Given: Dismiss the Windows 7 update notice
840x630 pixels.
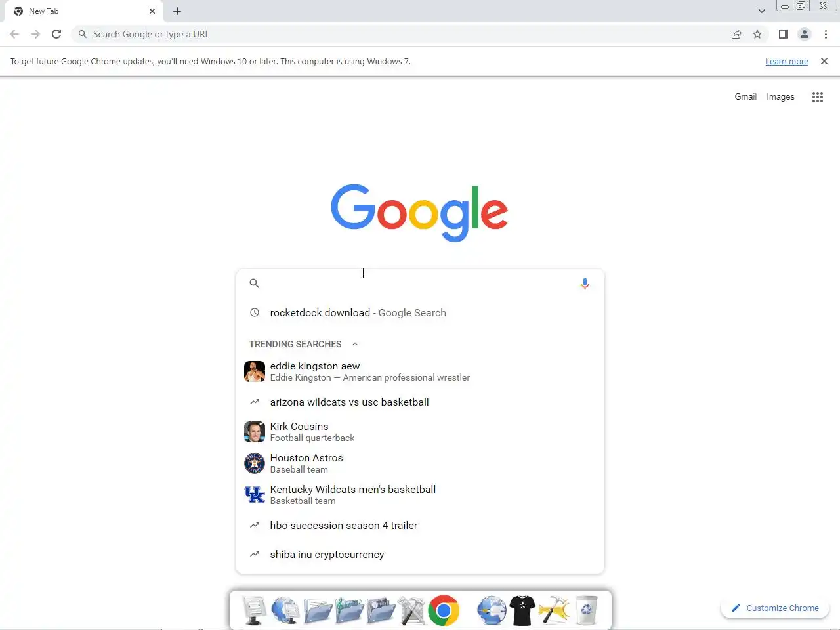Looking at the screenshot, I should [824, 61].
